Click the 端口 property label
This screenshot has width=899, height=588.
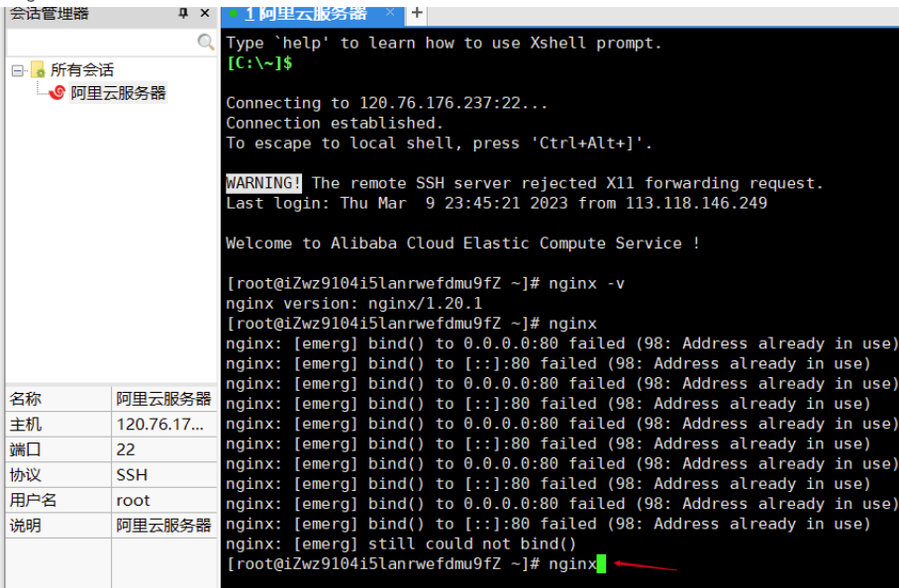(x=25, y=449)
